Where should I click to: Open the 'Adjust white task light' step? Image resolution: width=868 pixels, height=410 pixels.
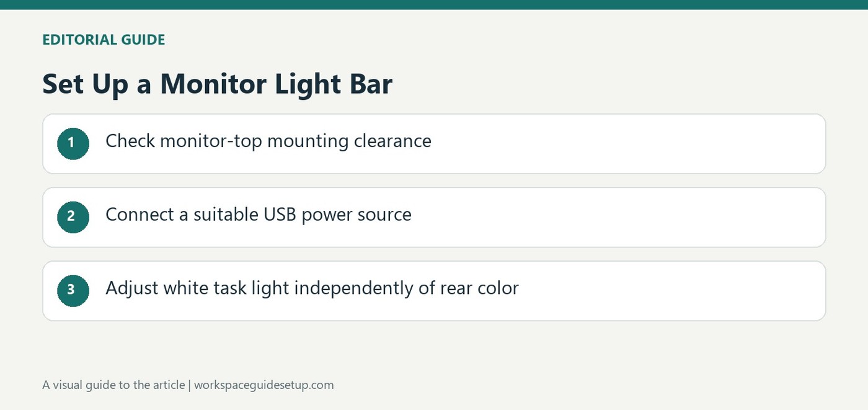pos(434,291)
